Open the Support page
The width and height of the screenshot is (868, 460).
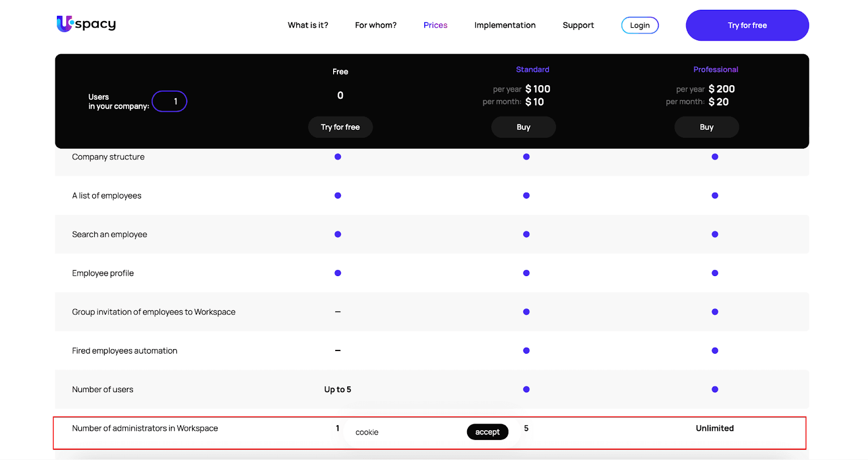(578, 25)
